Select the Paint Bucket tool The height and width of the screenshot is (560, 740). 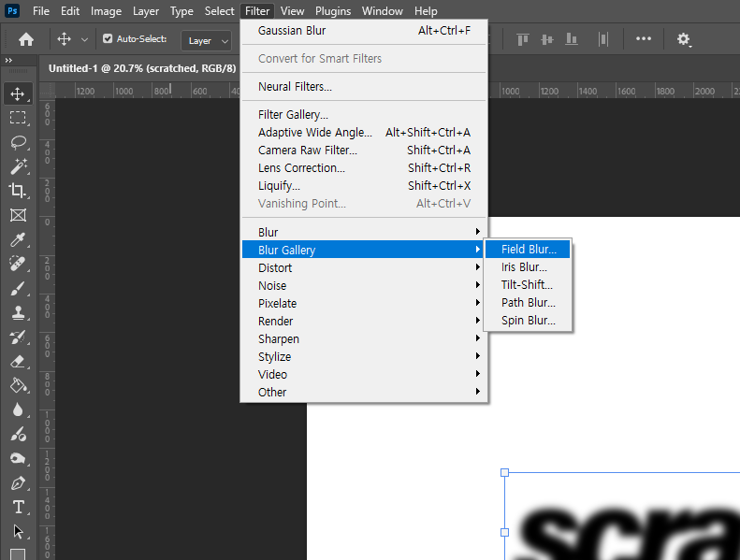18,385
